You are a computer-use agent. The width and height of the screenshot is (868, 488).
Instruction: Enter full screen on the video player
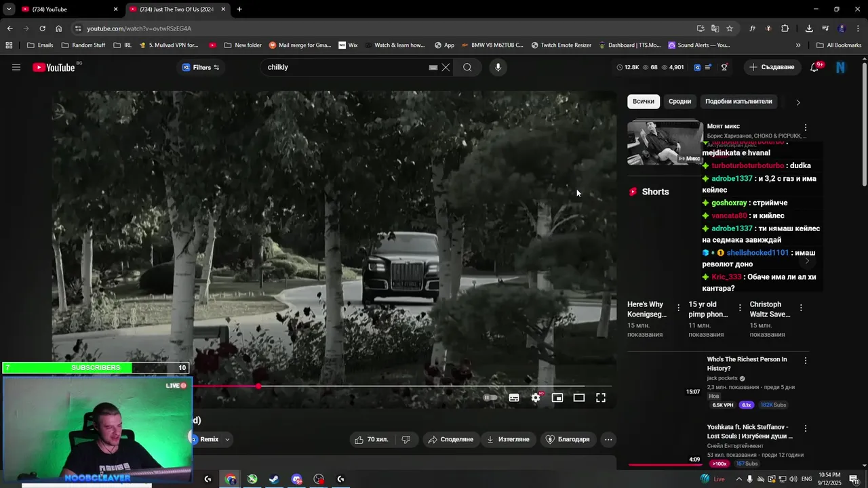coord(601,398)
